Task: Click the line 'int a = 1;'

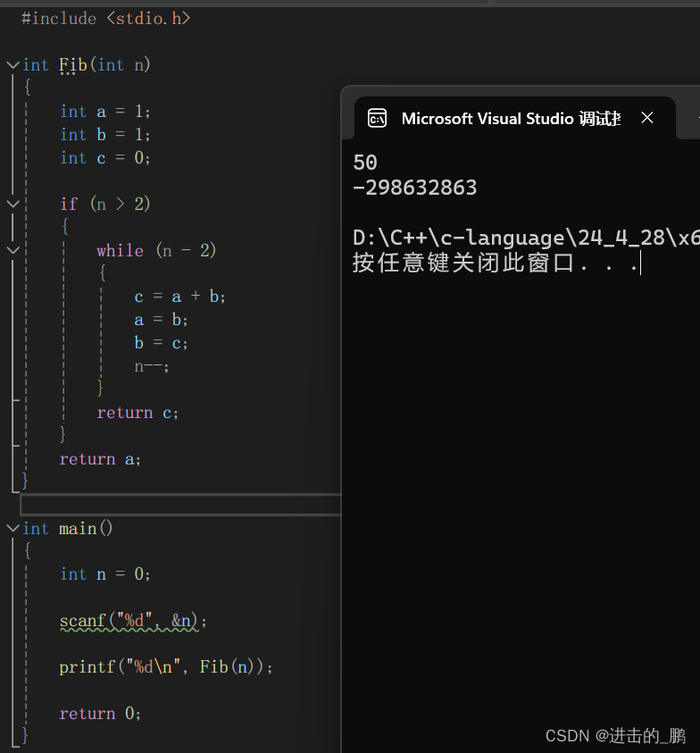Action: (x=105, y=112)
